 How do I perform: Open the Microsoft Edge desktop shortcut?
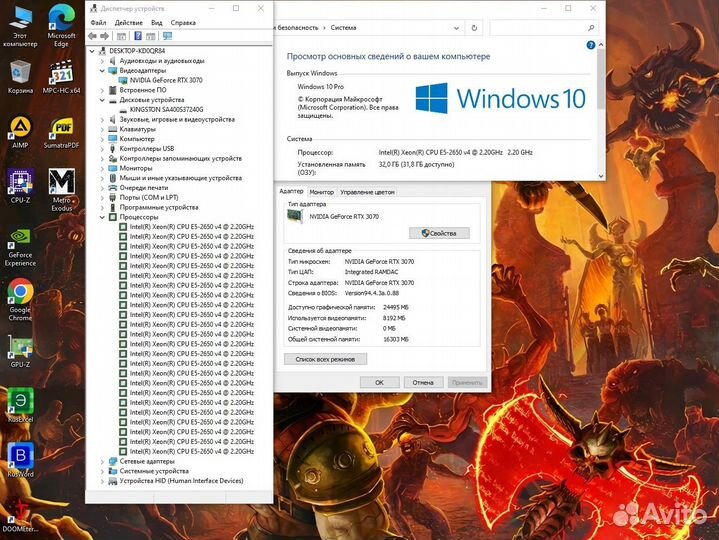click(x=61, y=27)
